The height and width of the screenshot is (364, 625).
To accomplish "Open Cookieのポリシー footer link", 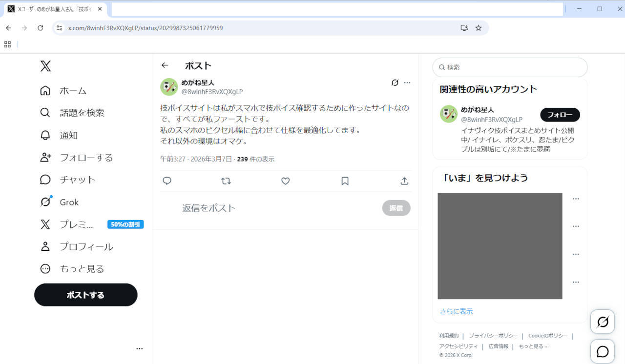I will click(548, 336).
